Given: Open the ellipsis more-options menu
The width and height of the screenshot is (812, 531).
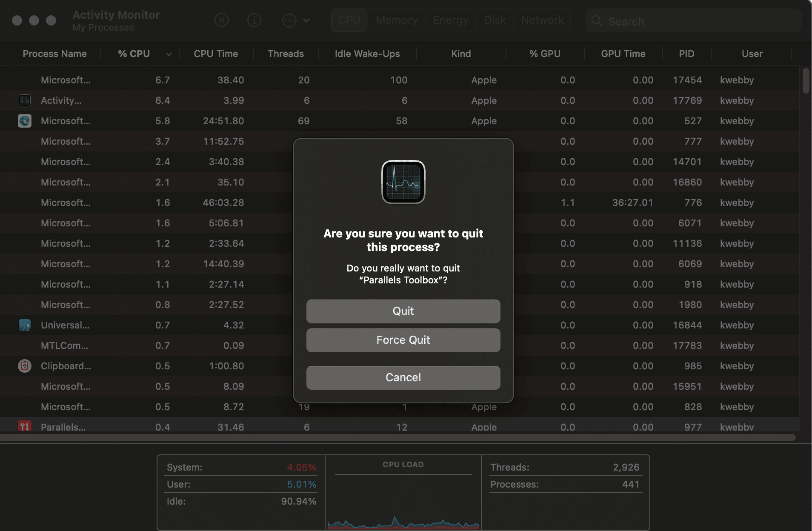Looking at the screenshot, I should pyautogui.click(x=295, y=20).
